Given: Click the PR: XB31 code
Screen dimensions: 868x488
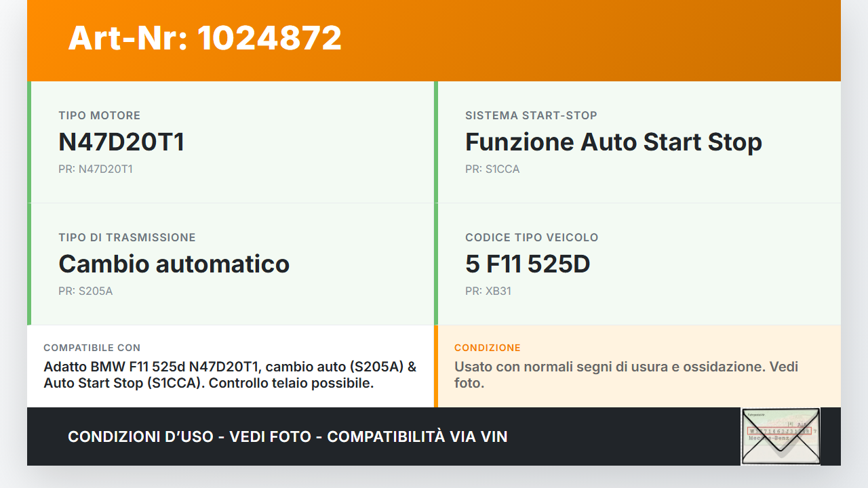Looking at the screenshot, I should coord(488,291).
